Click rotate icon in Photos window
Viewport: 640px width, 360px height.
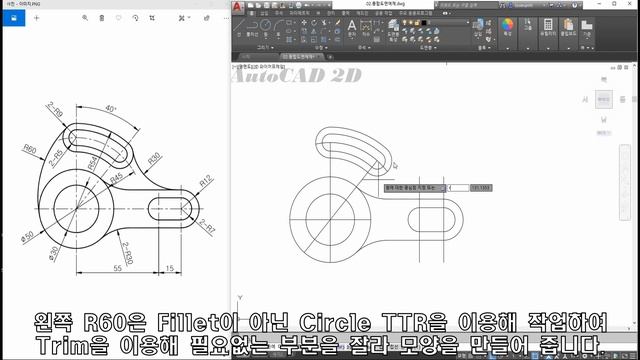coord(136,18)
